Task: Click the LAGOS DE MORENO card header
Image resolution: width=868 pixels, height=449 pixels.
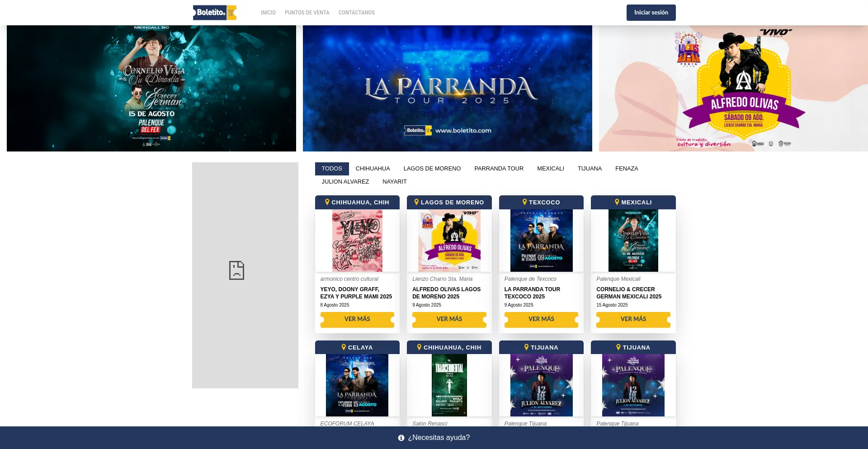Action: (x=449, y=202)
